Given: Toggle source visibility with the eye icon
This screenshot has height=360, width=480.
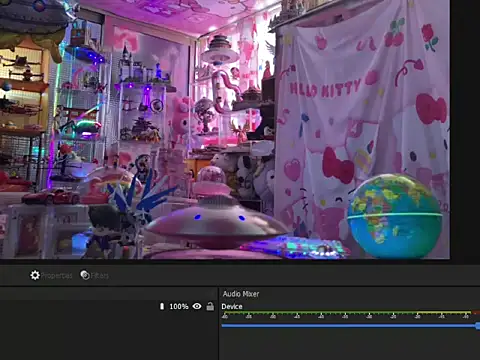Looking at the screenshot, I should click(197, 306).
